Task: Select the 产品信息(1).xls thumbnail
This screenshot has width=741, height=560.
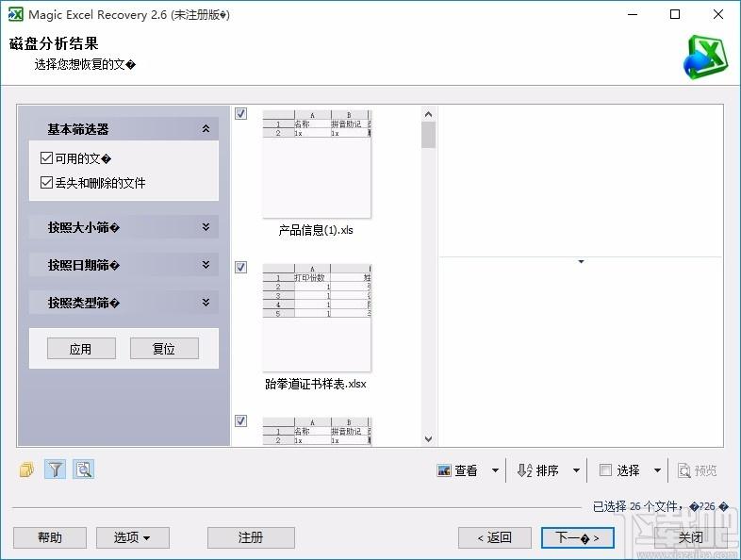Action: click(317, 164)
